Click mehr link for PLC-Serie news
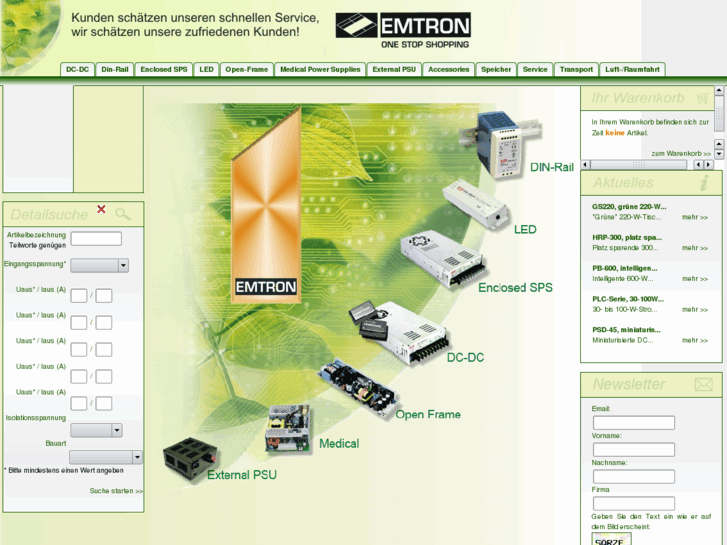This screenshot has height=545, width=727. point(695,309)
